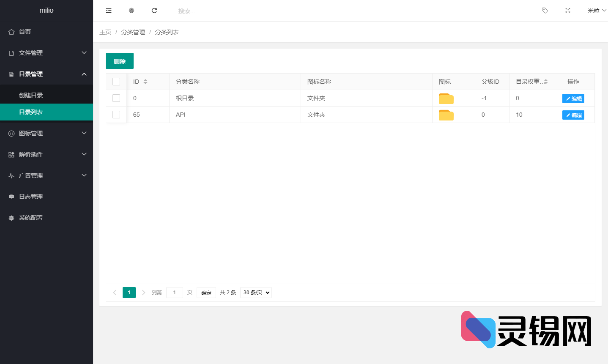The width and height of the screenshot is (608, 364).
Task: Click the page number jump input field
Action: tap(174, 293)
